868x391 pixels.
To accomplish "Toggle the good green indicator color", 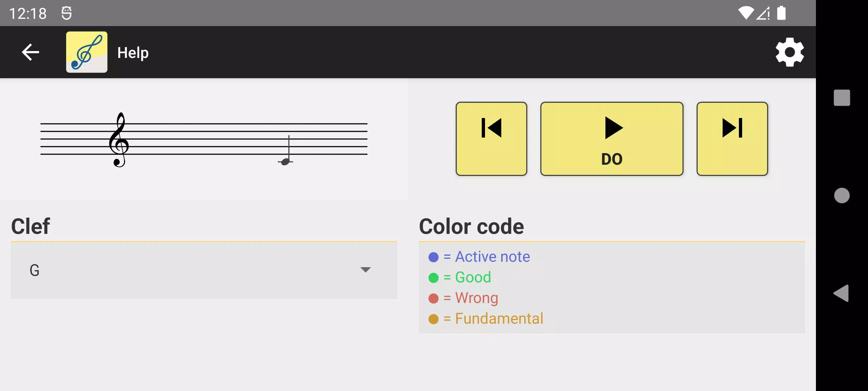I will 434,277.
